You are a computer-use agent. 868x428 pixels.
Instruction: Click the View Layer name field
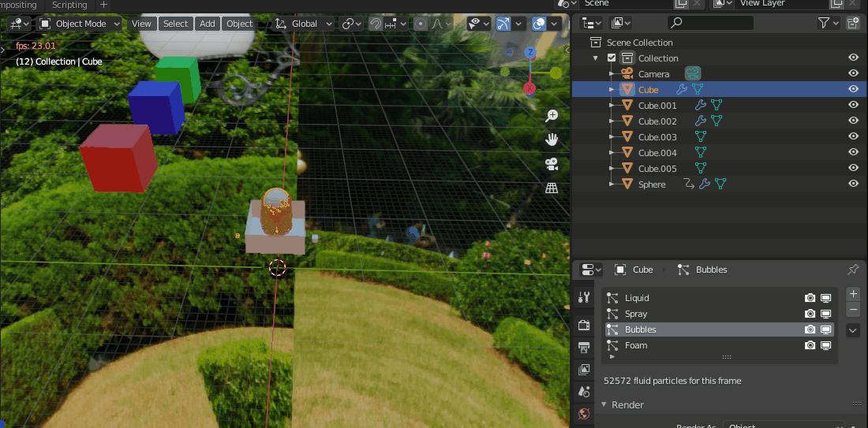click(x=784, y=3)
